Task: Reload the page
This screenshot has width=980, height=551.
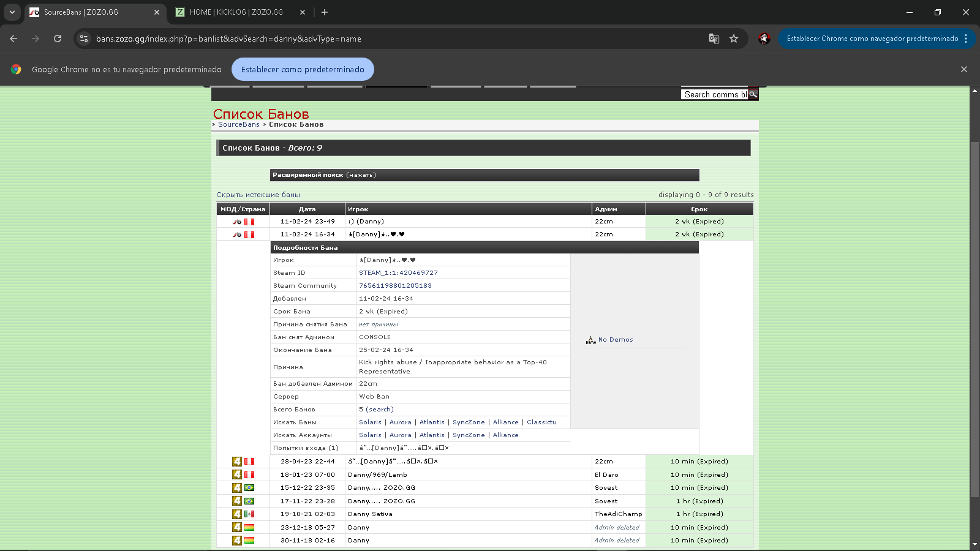Action: [x=58, y=39]
